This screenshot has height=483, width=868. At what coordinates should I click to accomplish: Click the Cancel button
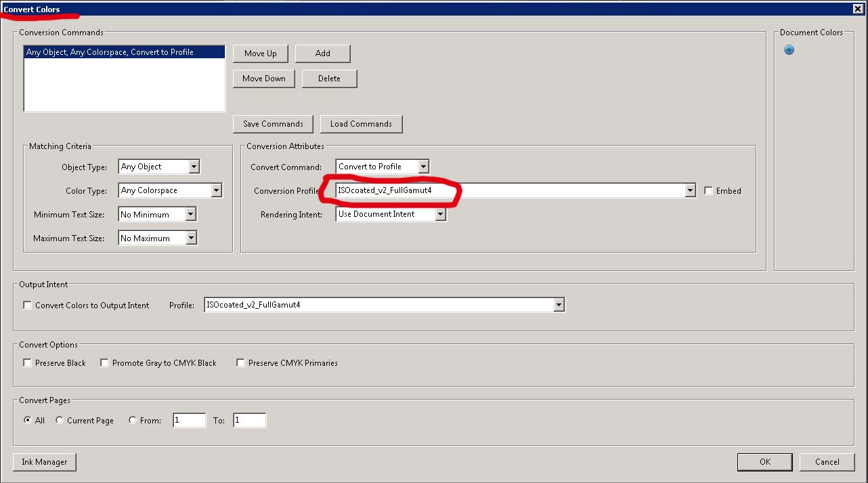pos(827,462)
